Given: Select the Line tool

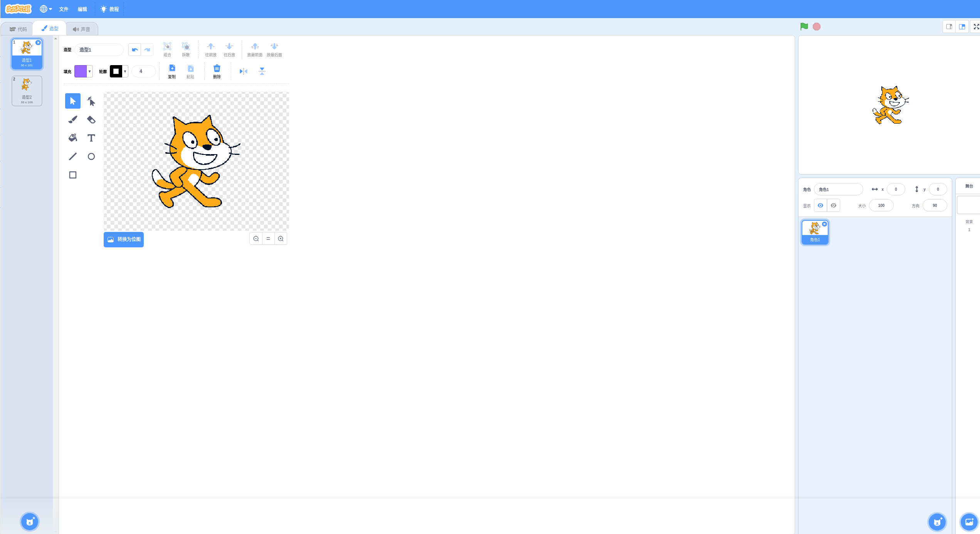Looking at the screenshot, I should 72,156.
